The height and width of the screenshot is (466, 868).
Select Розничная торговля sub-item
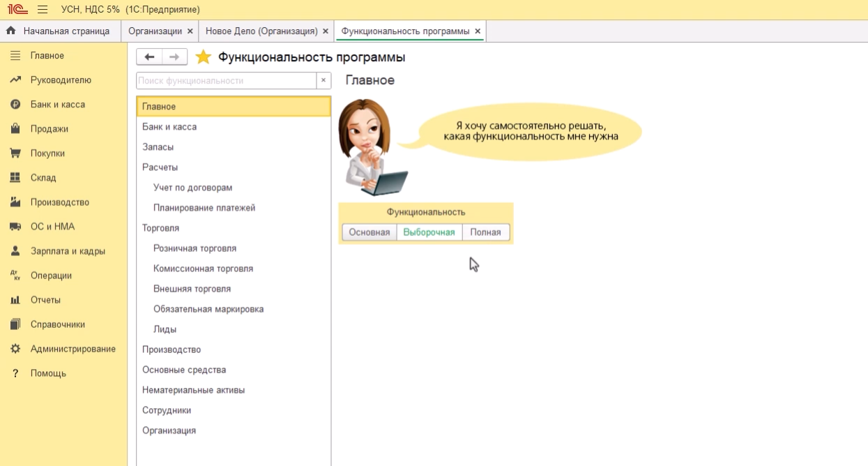coord(195,248)
